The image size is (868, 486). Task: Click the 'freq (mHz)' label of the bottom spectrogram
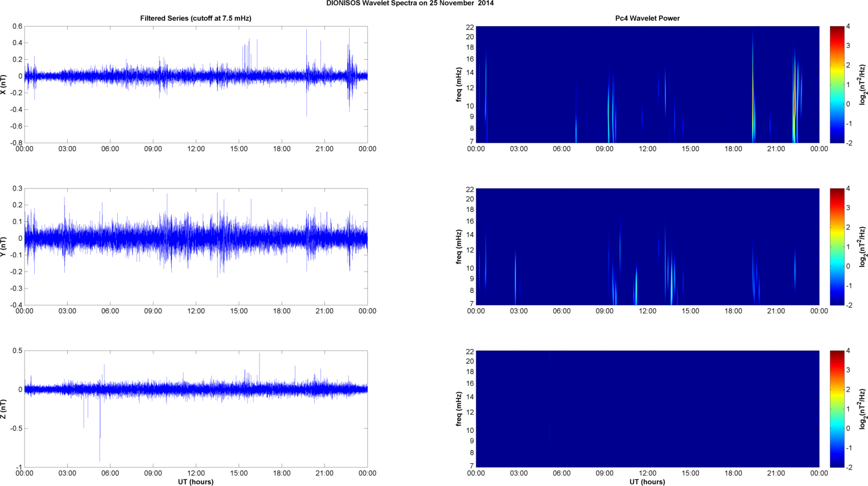pos(459,409)
